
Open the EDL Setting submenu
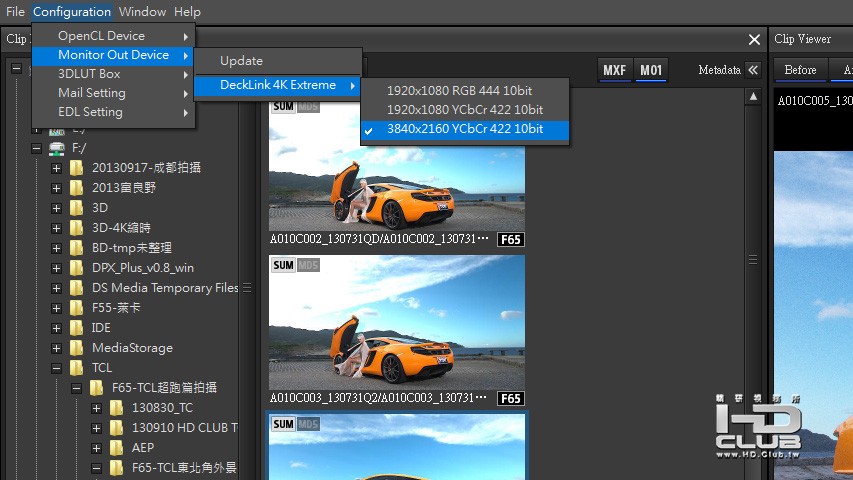(113, 112)
